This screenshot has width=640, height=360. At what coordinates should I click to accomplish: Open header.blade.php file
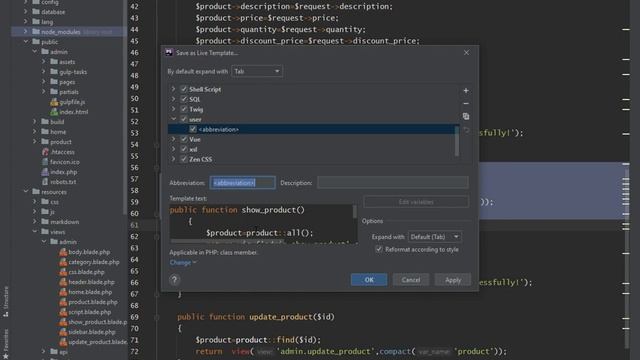(x=91, y=282)
